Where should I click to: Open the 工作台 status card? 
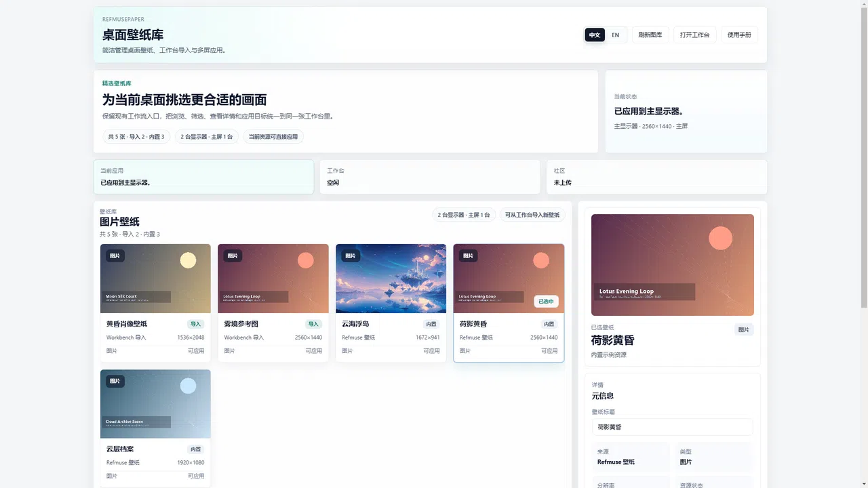pyautogui.click(x=430, y=177)
